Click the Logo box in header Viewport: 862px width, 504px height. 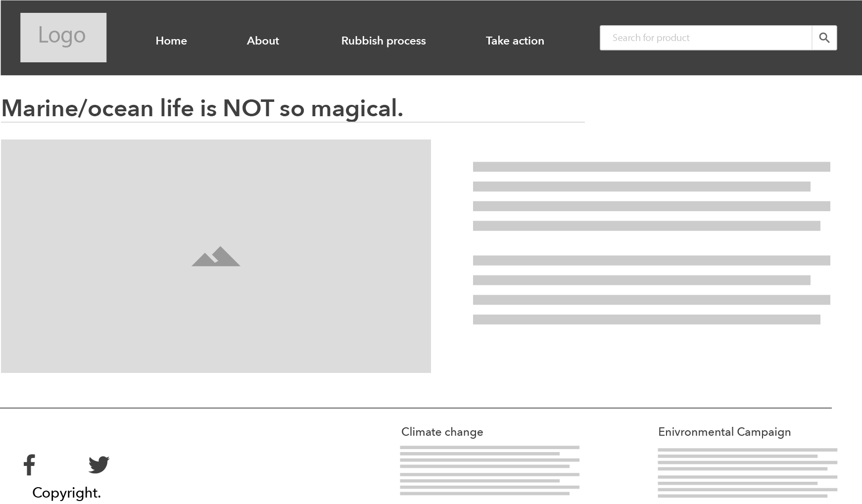[x=63, y=38]
